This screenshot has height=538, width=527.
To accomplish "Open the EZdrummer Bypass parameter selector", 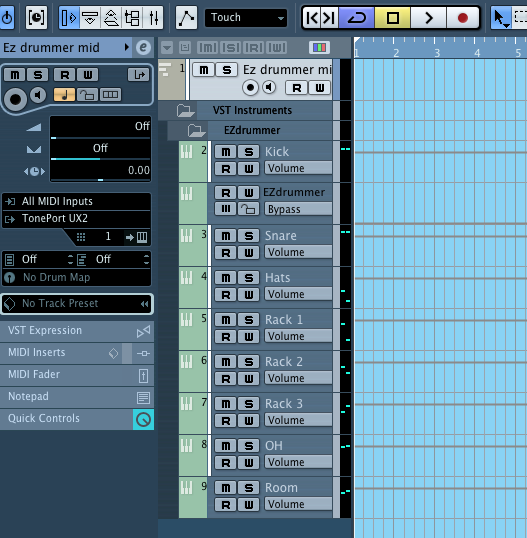I will [298, 209].
